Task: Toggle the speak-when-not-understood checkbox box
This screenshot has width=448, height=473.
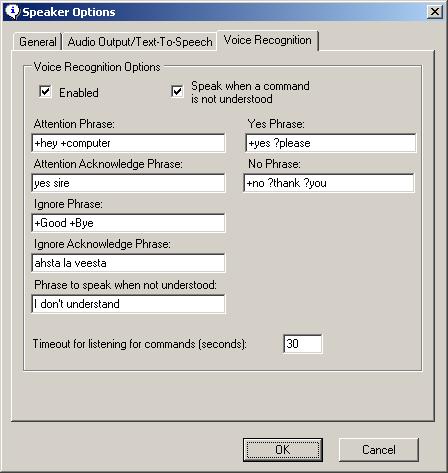Action: [x=177, y=91]
